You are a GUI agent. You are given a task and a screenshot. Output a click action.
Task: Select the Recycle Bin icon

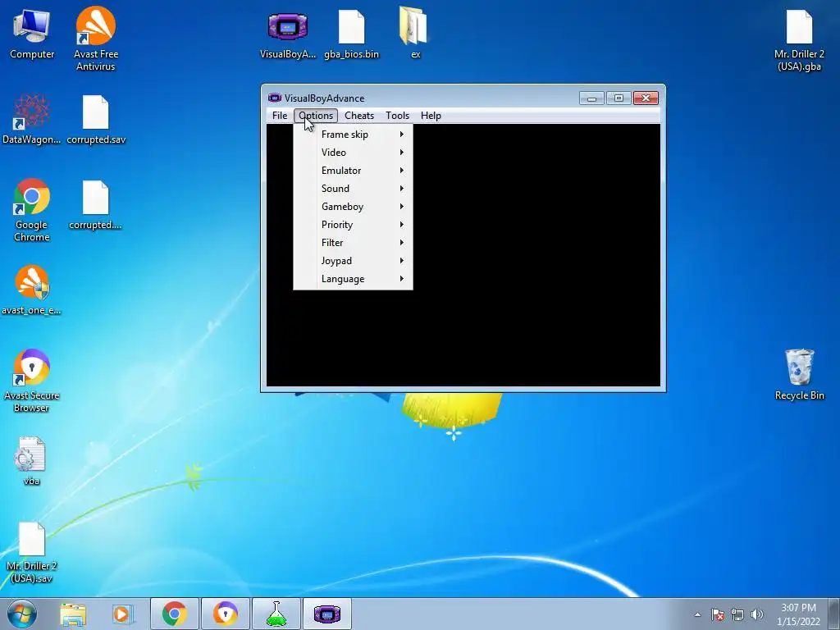pyautogui.click(x=799, y=374)
